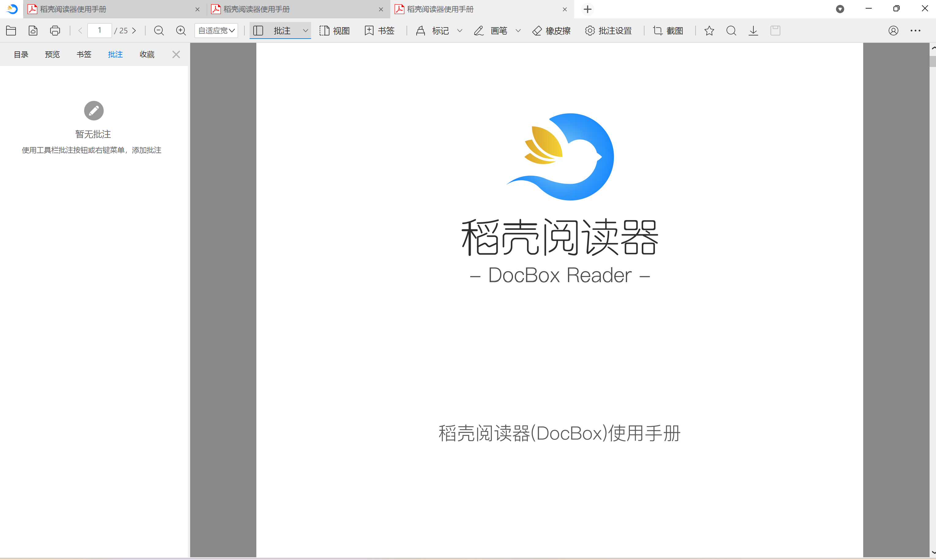Viewport: 936px width, 560px height.
Task: Click the download icon in toolbar
Action: tap(753, 31)
